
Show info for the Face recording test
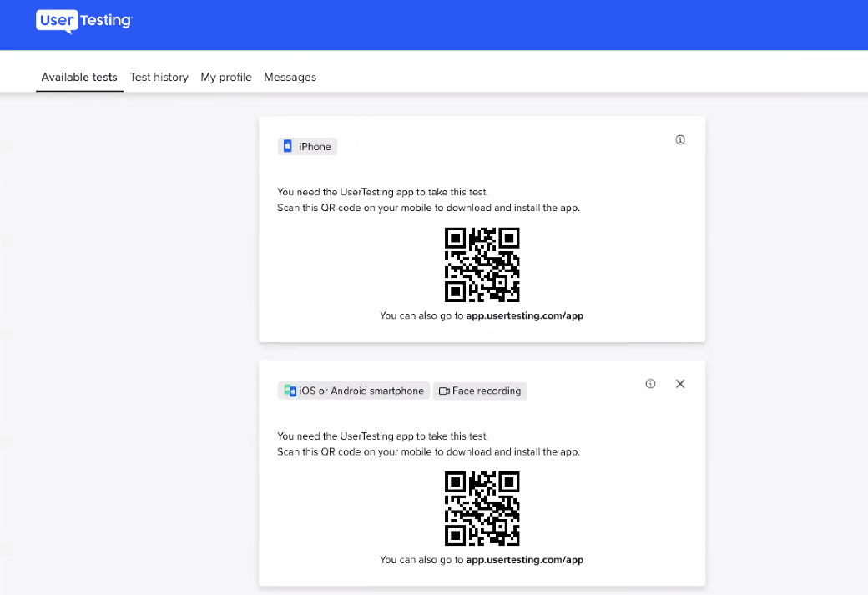point(650,384)
